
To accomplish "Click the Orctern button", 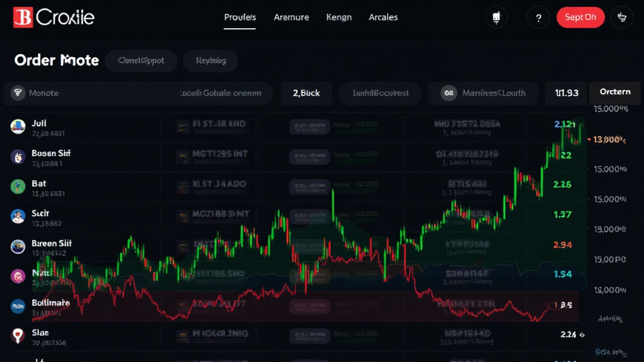I will click(x=614, y=91).
